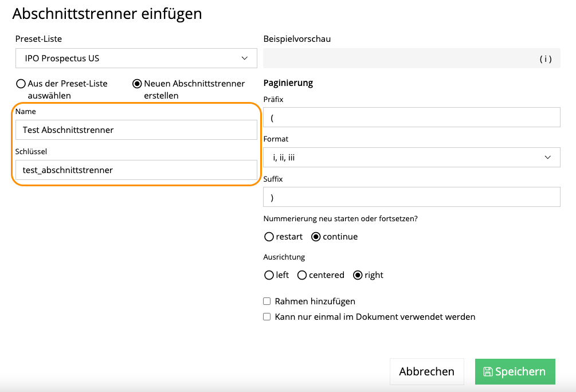Set alignment to centered
Viewport: 576px width, 392px height.
click(x=302, y=275)
